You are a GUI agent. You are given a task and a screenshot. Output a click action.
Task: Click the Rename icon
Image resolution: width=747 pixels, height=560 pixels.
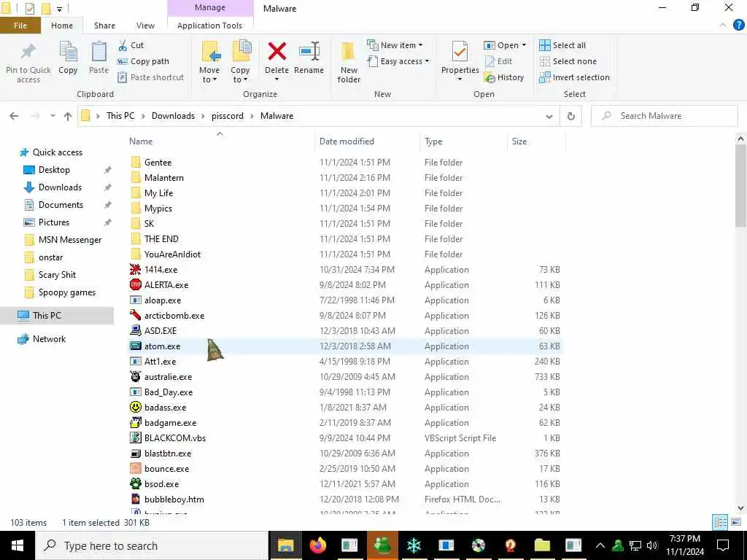tap(309, 51)
